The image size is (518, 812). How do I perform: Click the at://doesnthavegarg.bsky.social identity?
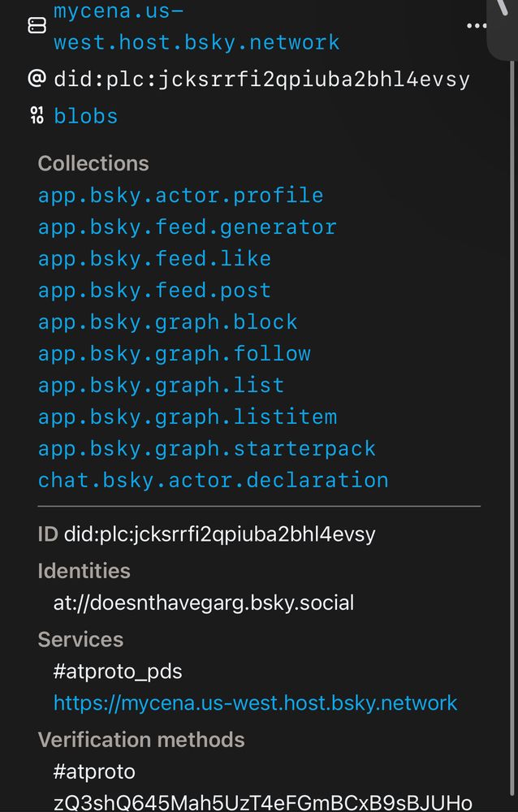tap(203, 603)
